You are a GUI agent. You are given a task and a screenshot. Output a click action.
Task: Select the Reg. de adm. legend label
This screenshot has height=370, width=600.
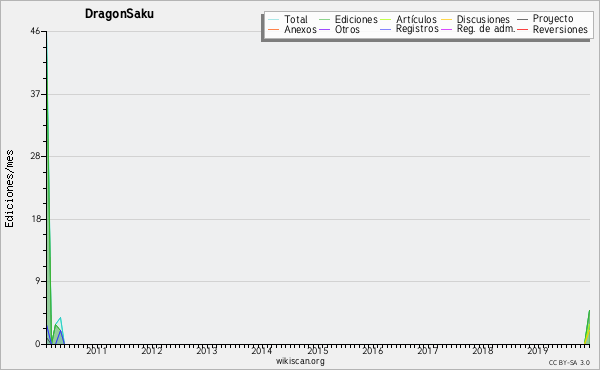click(486, 29)
